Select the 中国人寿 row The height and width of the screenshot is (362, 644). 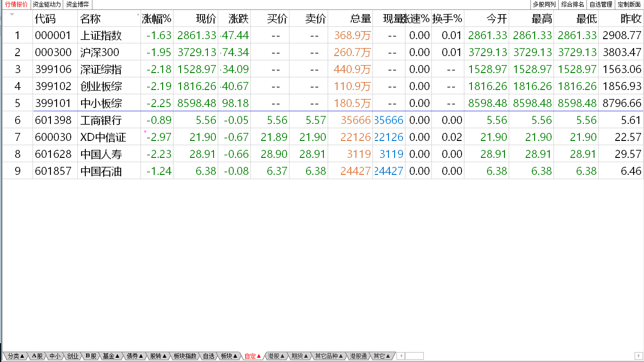pyautogui.click(x=322, y=154)
